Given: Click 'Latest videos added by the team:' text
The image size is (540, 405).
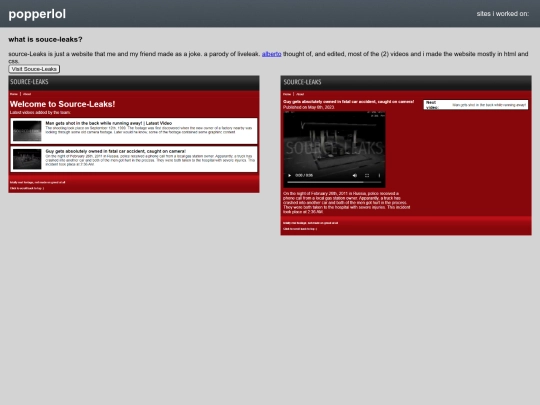Looking at the screenshot, I should click(x=40, y=113).
